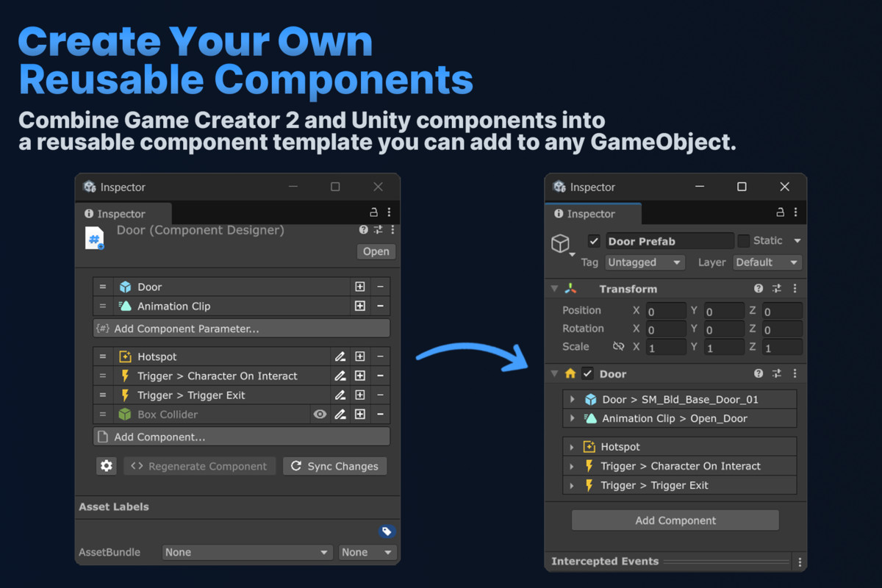Open AssetBundle name dropdown
This screenshot has width=882, height=588.
coord(247,552)
